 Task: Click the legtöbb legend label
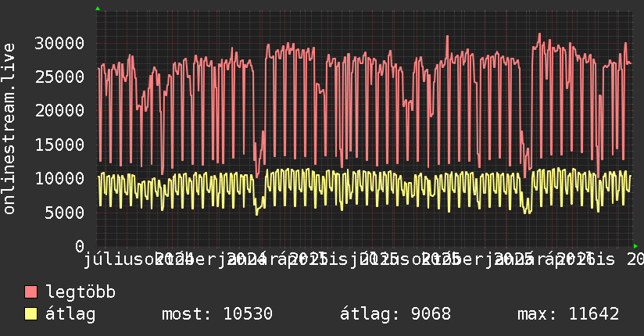click(x=80, y=292)
